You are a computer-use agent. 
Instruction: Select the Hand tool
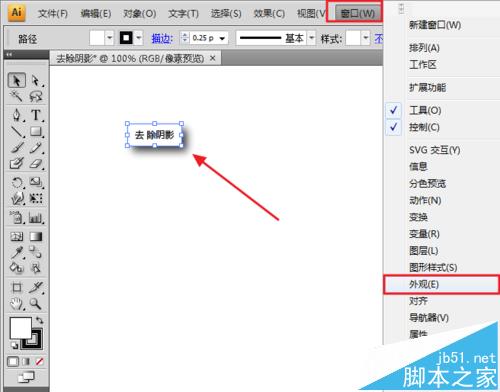click(16, 304)
